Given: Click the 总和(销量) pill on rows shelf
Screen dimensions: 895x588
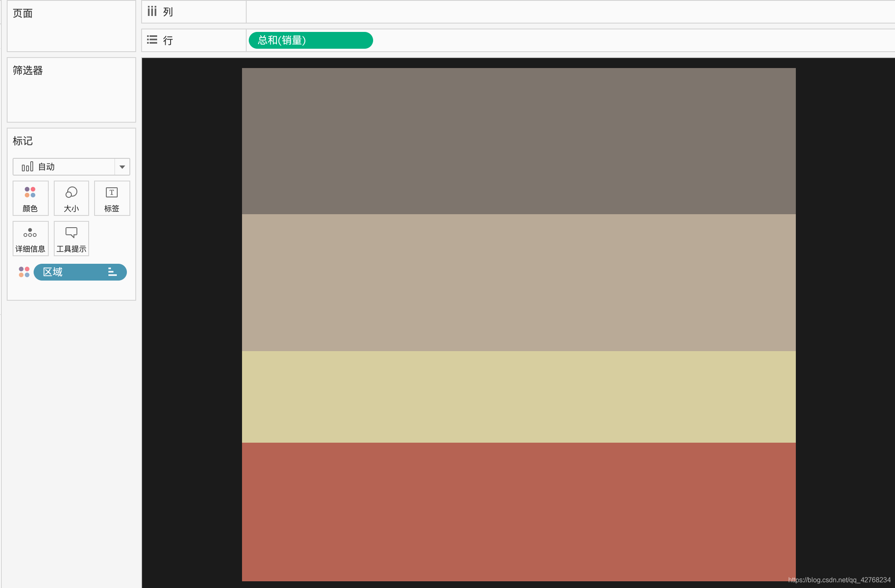Looking at the screenshot, I should (x=311, y=40).
